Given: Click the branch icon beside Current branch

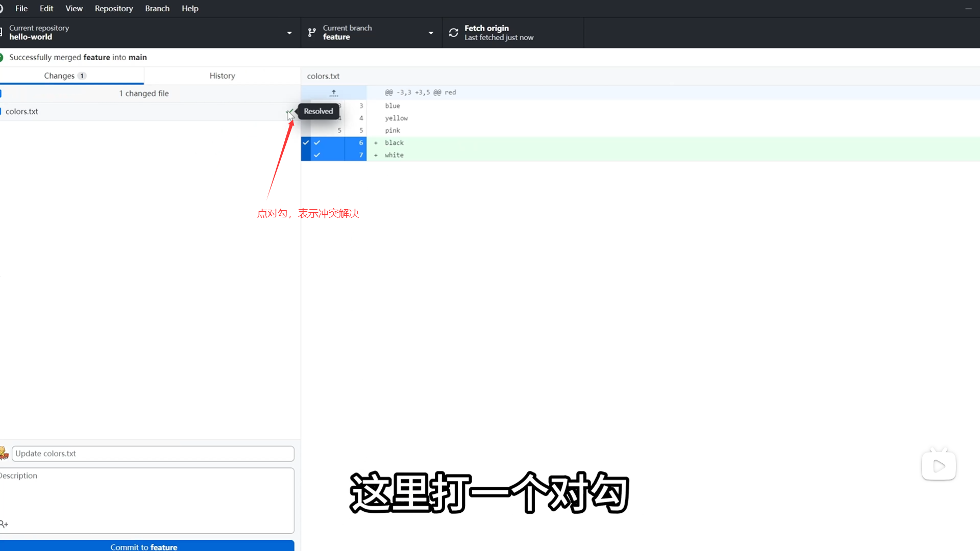Looking at the screenshot, I should tap(312, 33).
